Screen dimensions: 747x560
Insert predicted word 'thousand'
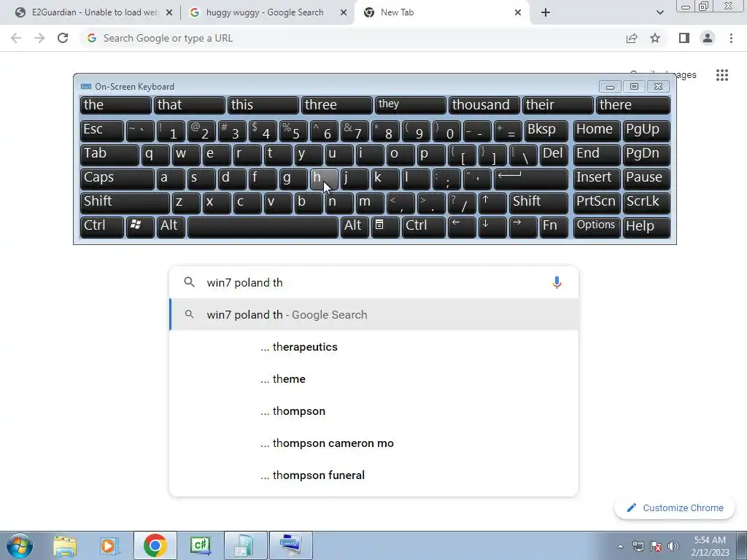484,105
